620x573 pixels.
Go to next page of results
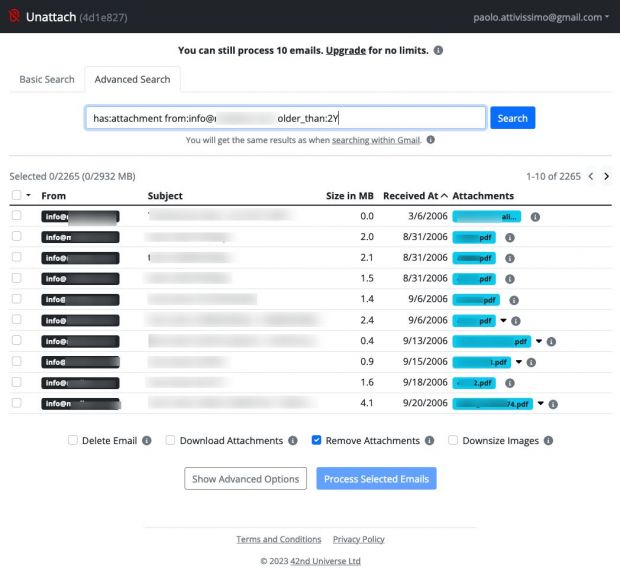(x=607, y=176)
